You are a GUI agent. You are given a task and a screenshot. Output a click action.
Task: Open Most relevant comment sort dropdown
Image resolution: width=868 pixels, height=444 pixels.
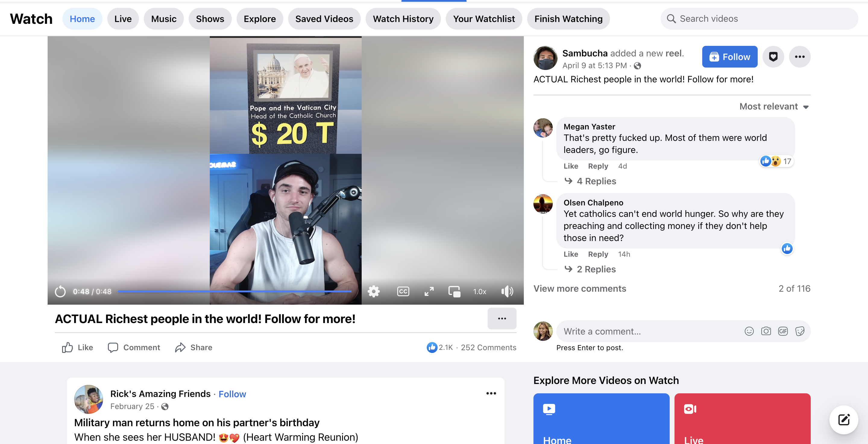click(774, 106)
